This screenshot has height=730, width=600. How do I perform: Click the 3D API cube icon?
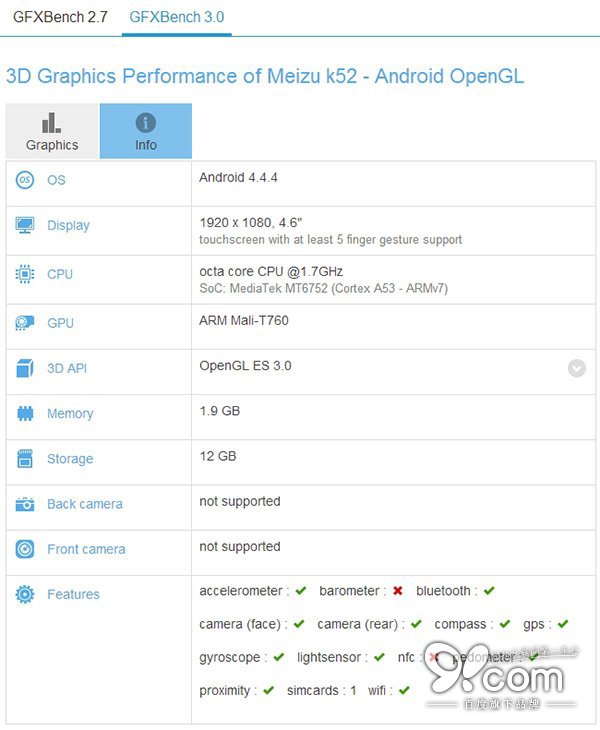pos(25,368)
